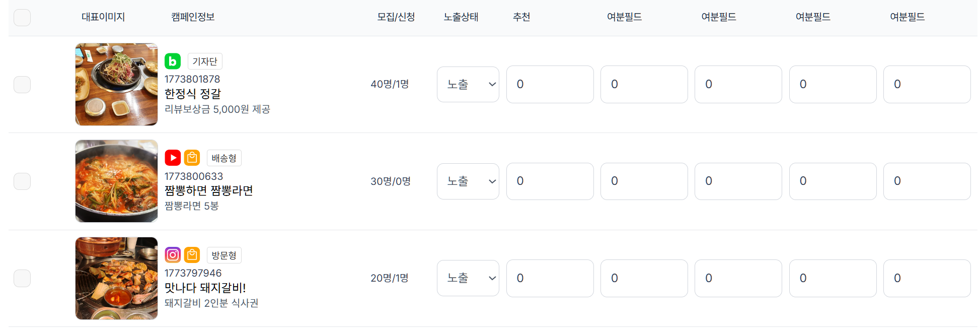Check the checkbox for 한정식 정갈 row
Screen dimensions: 980x329
pyautogui.click(x=22, y=84)
